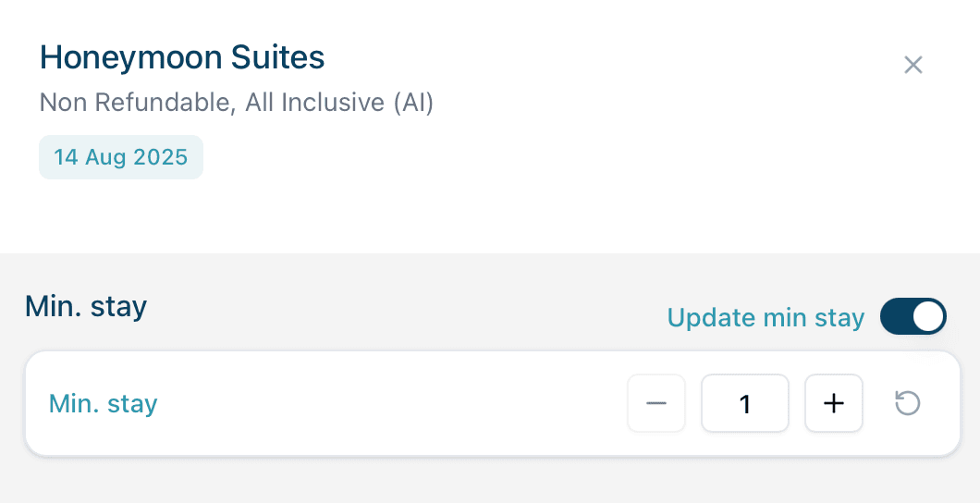Click the value '1' in the stay box
Screen dimensions: 980x503
point(745,403)
